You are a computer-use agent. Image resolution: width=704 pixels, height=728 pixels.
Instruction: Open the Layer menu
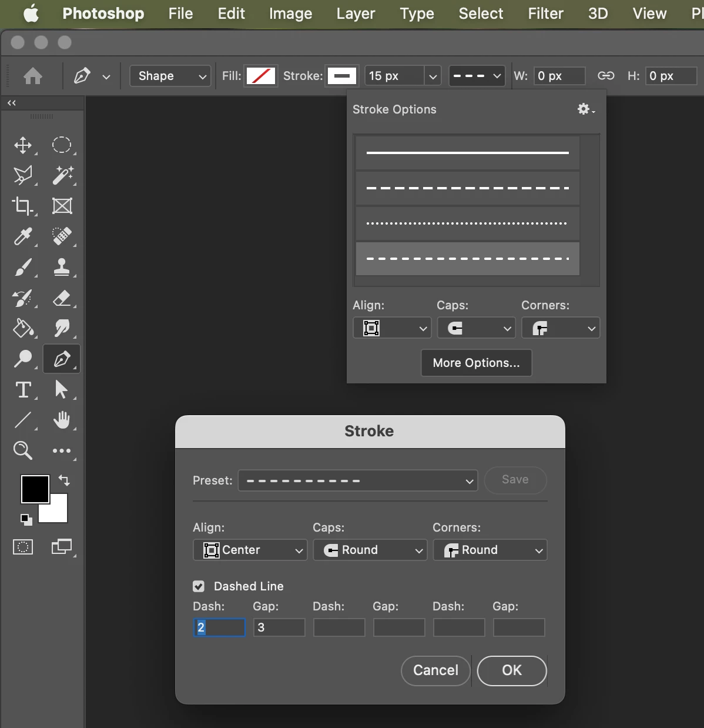pyautogui.click(x=356, y=14)
